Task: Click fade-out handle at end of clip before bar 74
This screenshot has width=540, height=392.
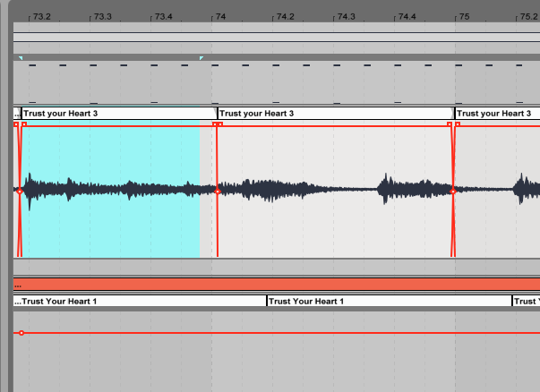Action: [215, 124]
